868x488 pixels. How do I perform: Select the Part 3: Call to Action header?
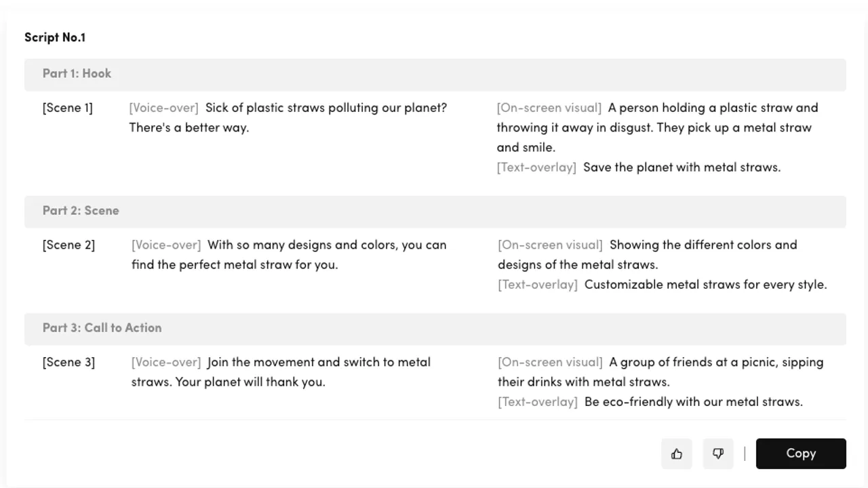pos(435,329)
